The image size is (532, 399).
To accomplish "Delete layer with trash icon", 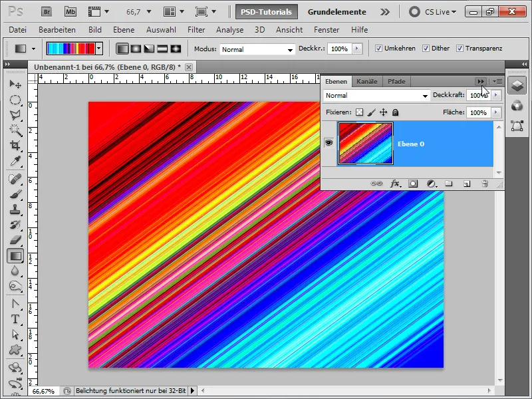I will pos(485,184).
